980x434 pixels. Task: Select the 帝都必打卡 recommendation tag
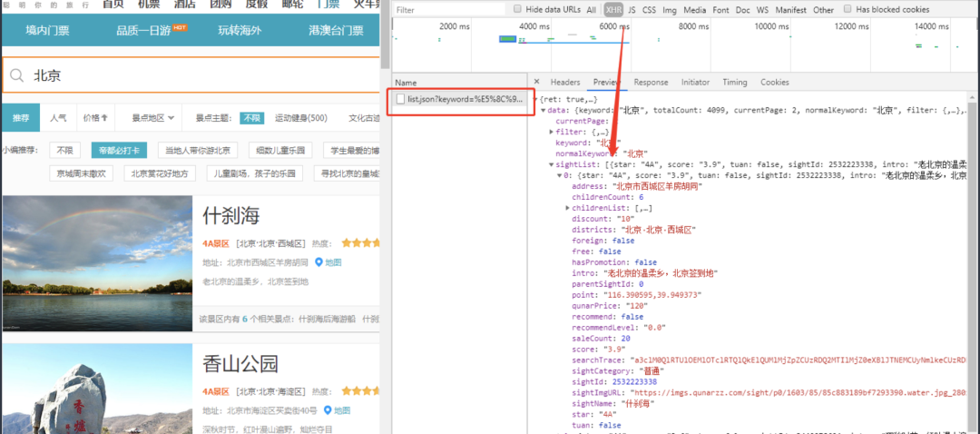(119, 150)
